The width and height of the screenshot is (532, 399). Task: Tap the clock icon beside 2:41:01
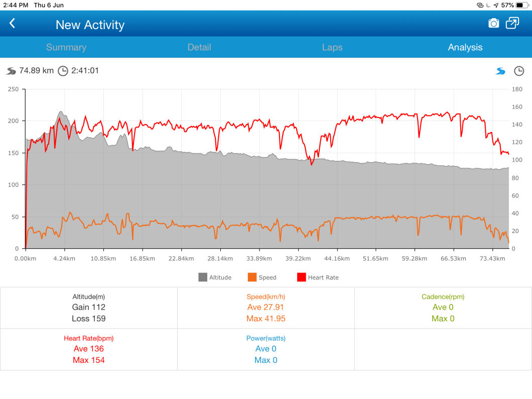[63, 71]
